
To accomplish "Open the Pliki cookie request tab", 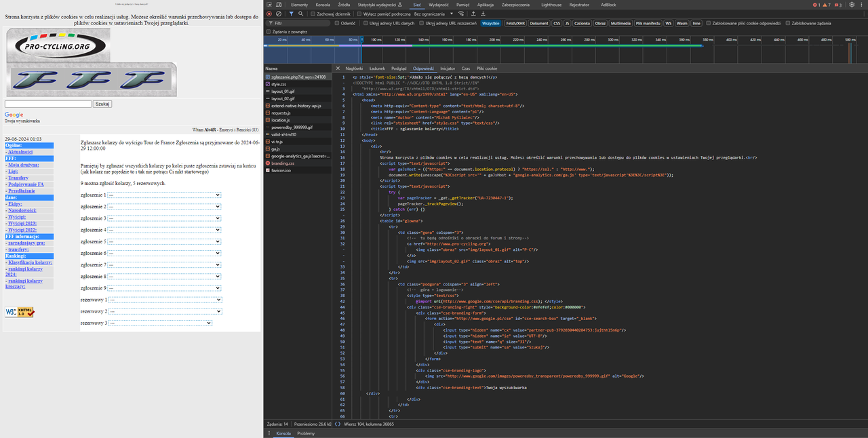I will tap(487, 68).
